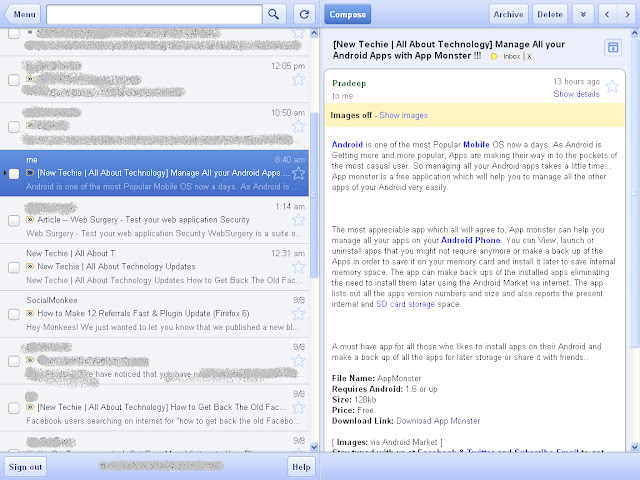
Task: Select checkbox of 12:05 pm email
Action: coord(14,80)
